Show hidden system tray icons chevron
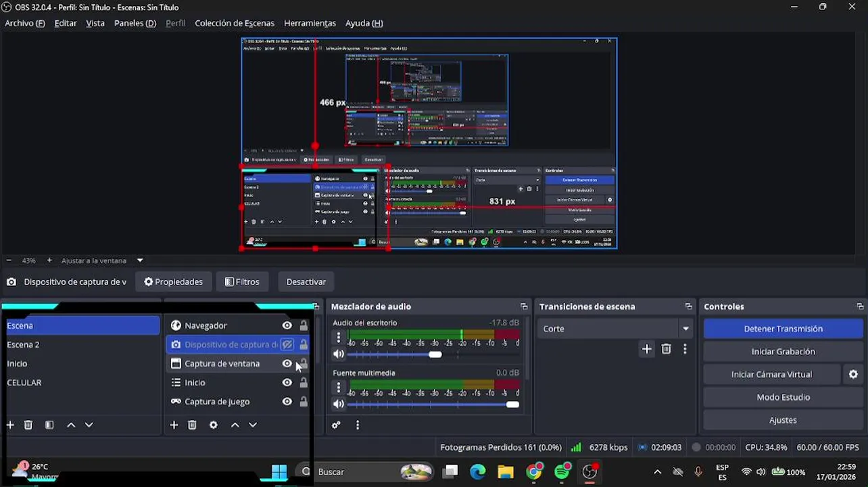Screen dimensions: 868x487 pyautogui.click(x=657, y=471)
